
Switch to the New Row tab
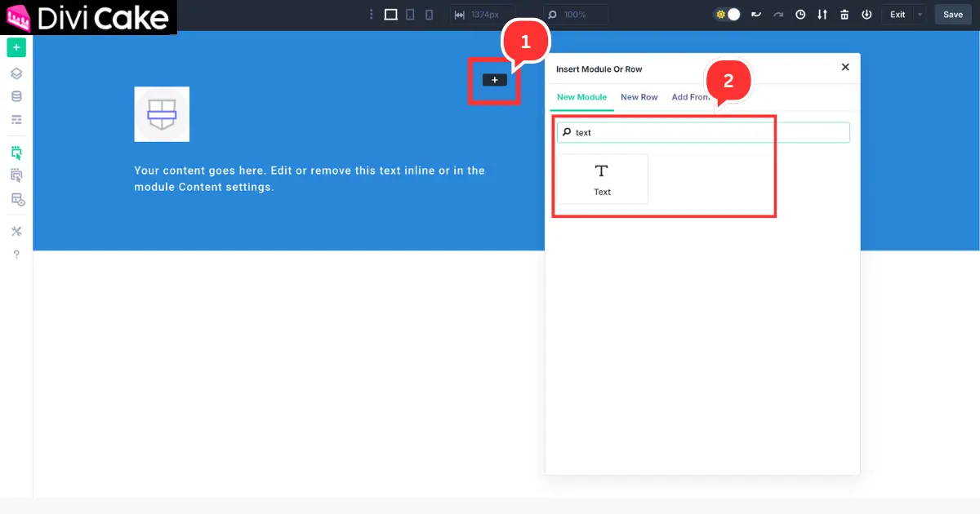click(639, 97)
